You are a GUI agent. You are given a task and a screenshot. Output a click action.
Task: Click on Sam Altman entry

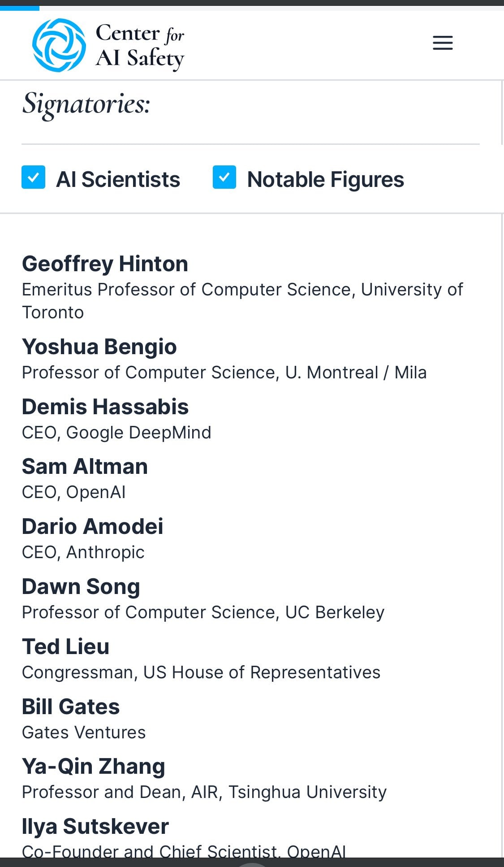coord(85,467)
